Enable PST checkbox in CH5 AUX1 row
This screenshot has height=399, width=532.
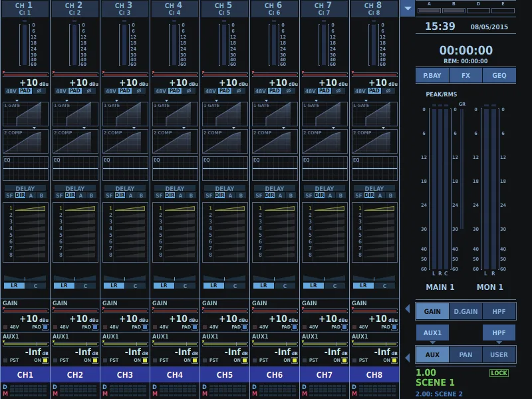pos(205,360)
